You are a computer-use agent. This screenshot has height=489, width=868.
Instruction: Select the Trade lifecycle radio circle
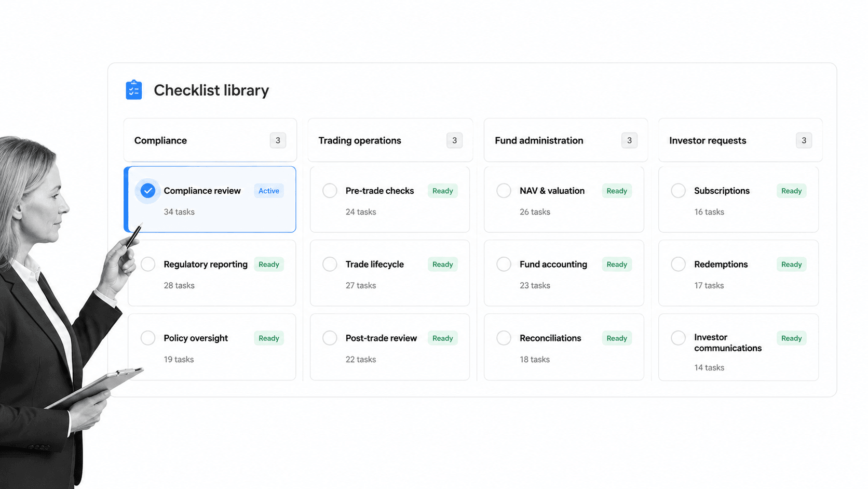[x=330, y=264]
